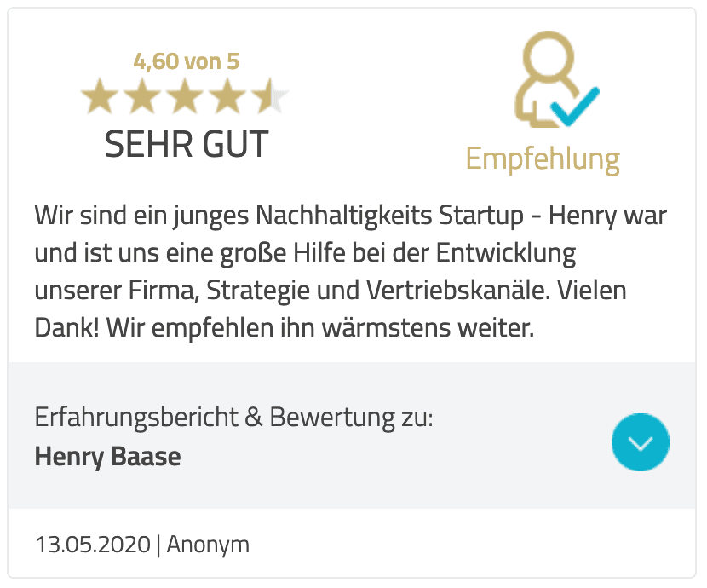This screenshot has height=588, width=707.
Task: Click Vertriebskanäle word in review text
Action: pos(457,290)
